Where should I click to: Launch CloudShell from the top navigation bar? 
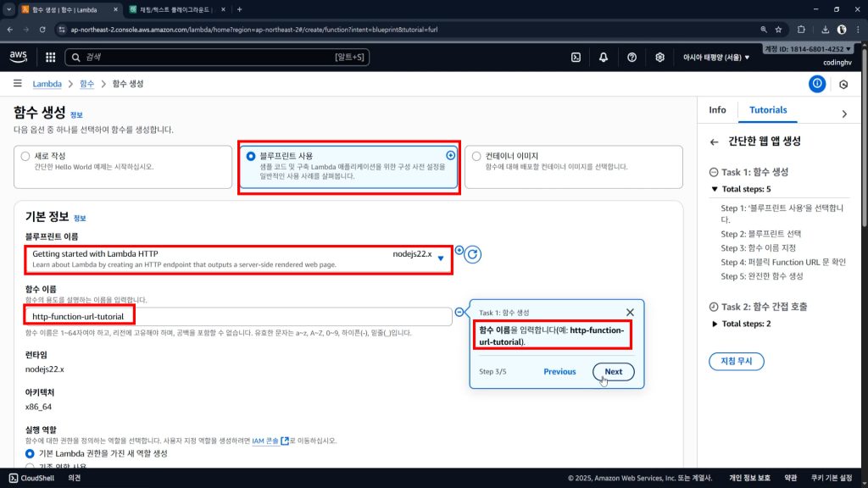tap(576, 57)
